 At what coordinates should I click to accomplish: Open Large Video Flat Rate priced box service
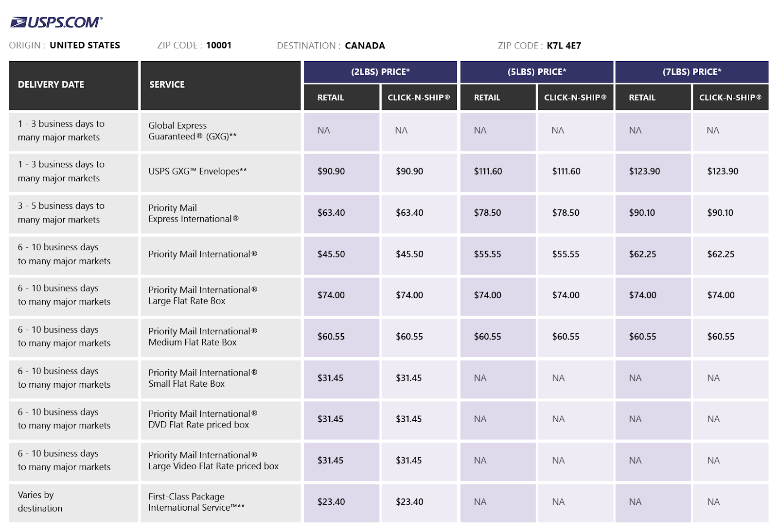213,461
